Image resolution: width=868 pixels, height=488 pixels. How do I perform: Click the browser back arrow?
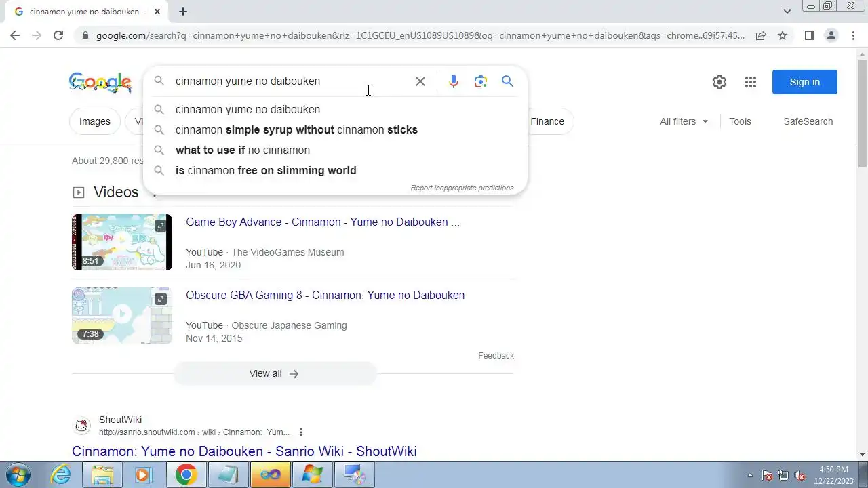(x=15, y=35)
